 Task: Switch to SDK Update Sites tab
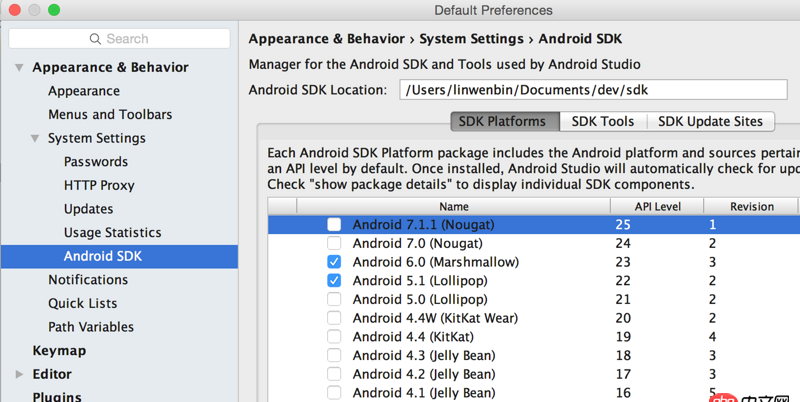710,121
